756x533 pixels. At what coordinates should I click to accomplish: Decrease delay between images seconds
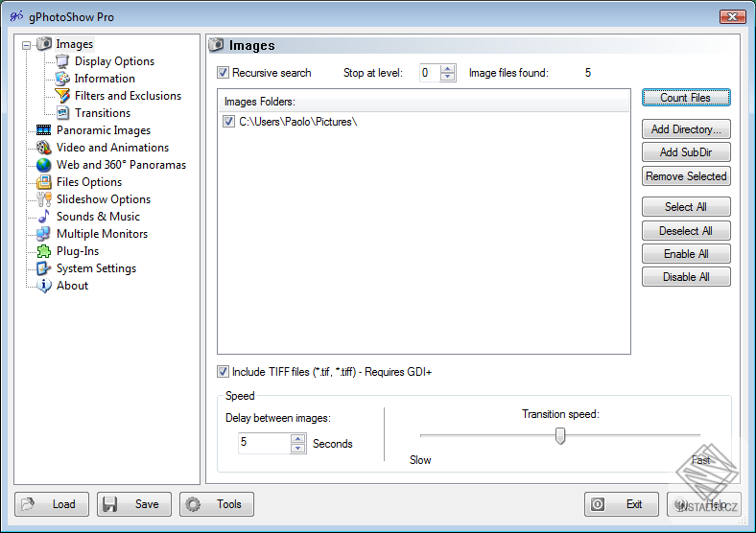coord(298,449)
